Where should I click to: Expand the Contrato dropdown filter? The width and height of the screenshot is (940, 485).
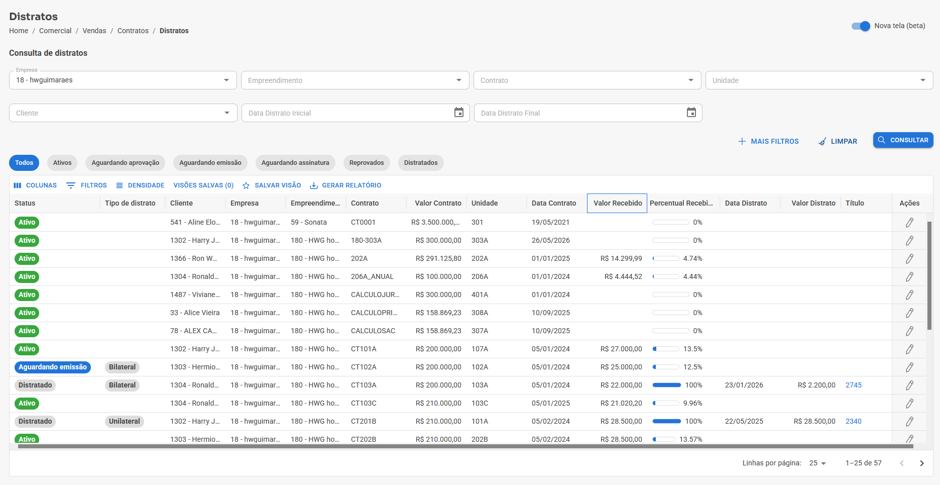point(587,80)
